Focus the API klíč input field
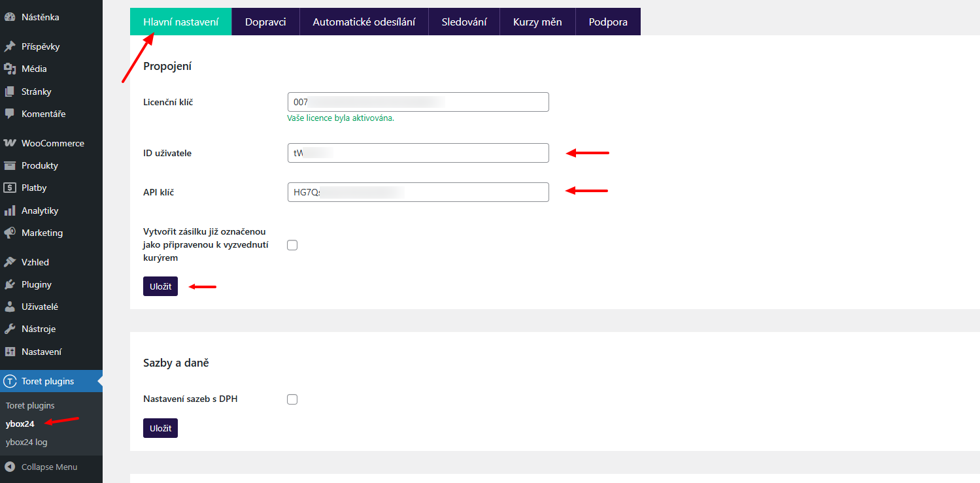Viewport: 980px width, 483px height. (418, 192)
